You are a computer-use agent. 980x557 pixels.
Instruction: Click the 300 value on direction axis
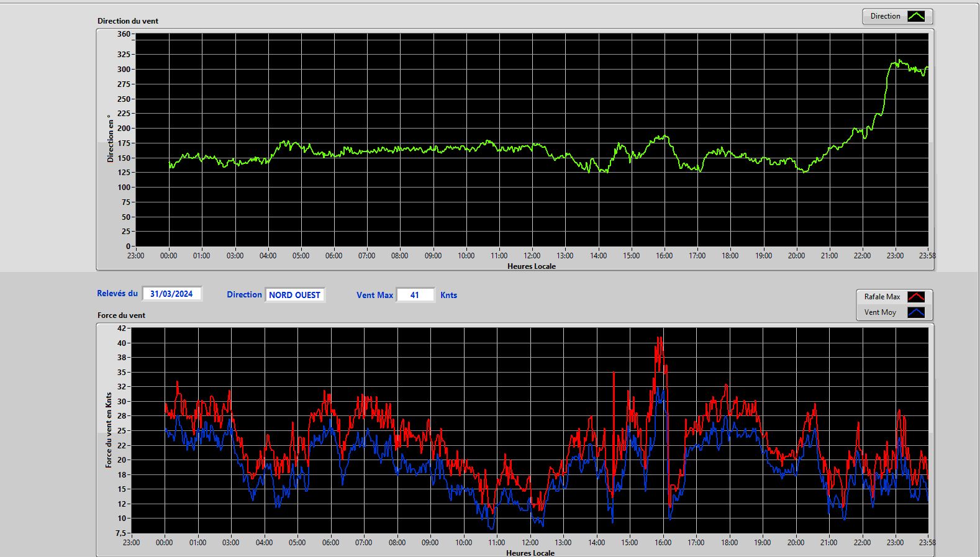pyautogui.click(x=124, y=70)
